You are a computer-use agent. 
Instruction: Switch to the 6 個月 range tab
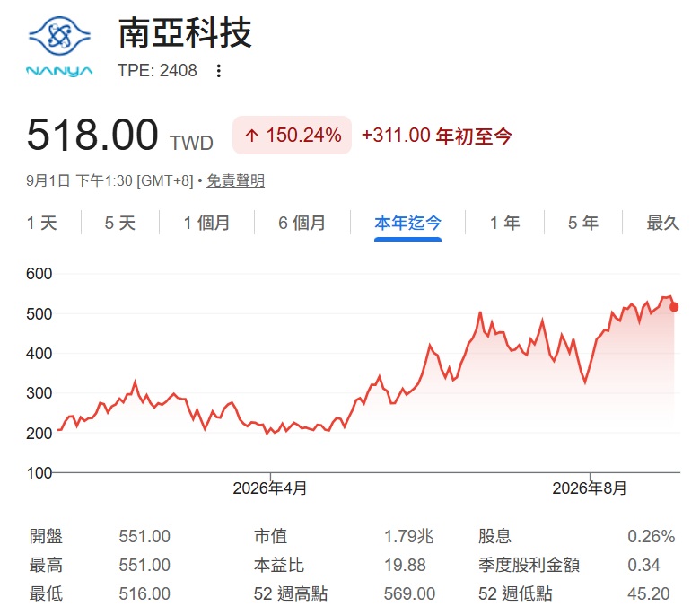(302, 223)
